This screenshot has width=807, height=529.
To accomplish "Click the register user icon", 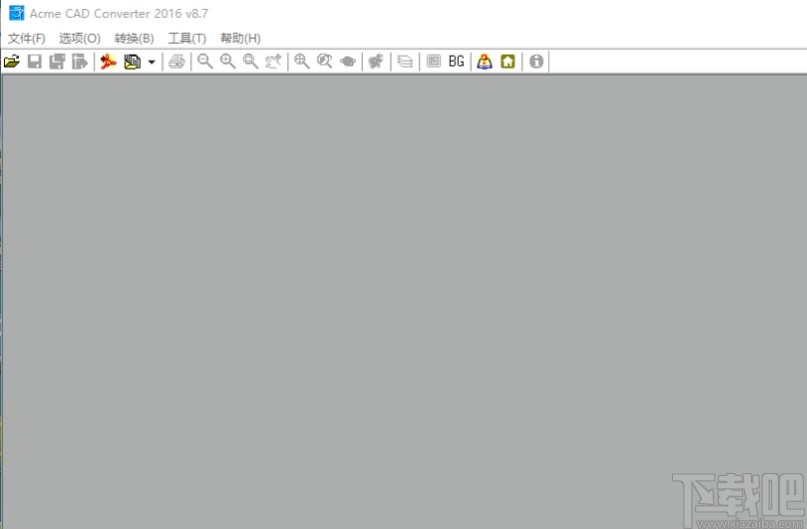I will pos(484,62).
